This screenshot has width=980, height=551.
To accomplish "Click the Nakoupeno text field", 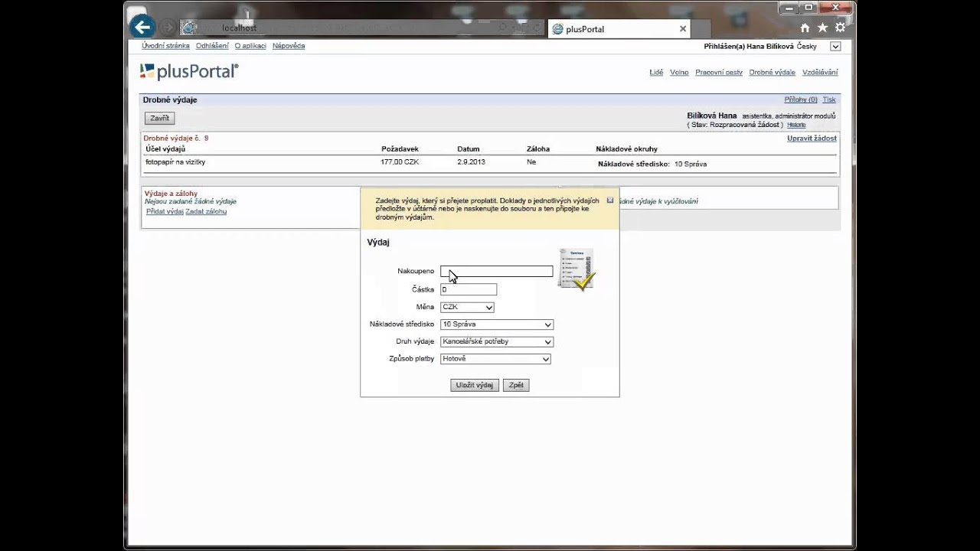I will click(x=496, y=271).
